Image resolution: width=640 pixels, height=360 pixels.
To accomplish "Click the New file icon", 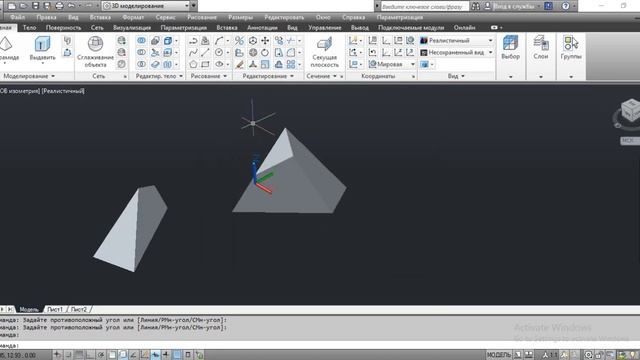I will pos(12,6).
